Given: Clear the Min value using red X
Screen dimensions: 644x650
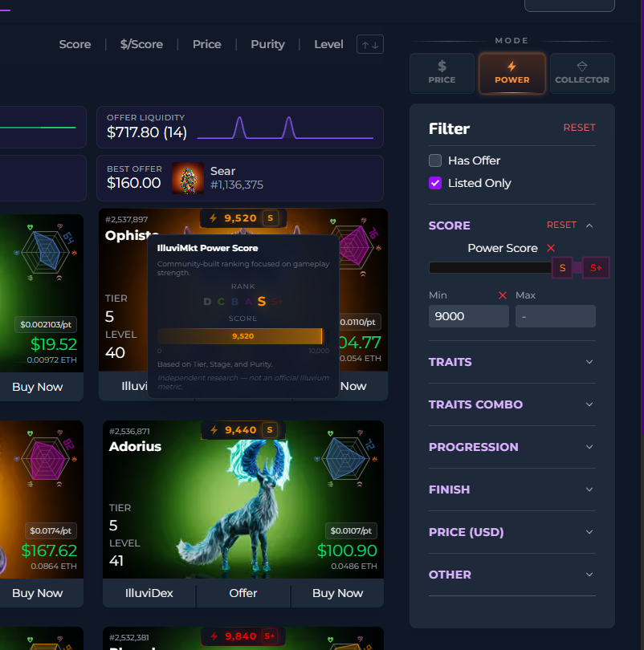Looking at the screenshot, I should (503, 295).
